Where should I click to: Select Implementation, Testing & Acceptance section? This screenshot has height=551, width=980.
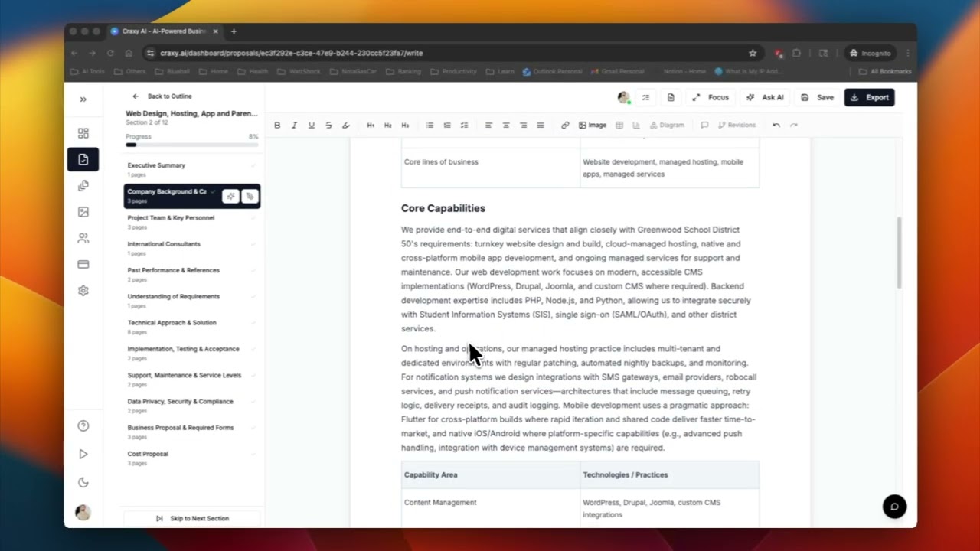[191, 353]
